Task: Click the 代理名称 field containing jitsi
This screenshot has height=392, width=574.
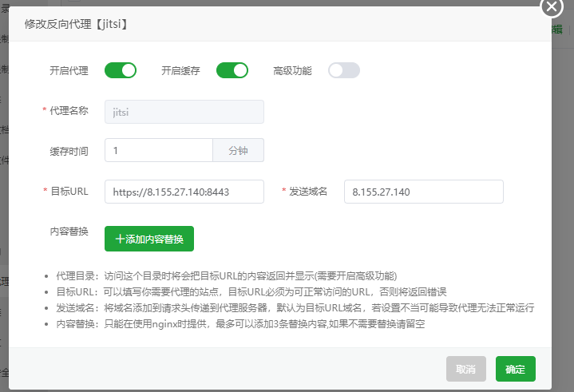Action: click(184, 112)
